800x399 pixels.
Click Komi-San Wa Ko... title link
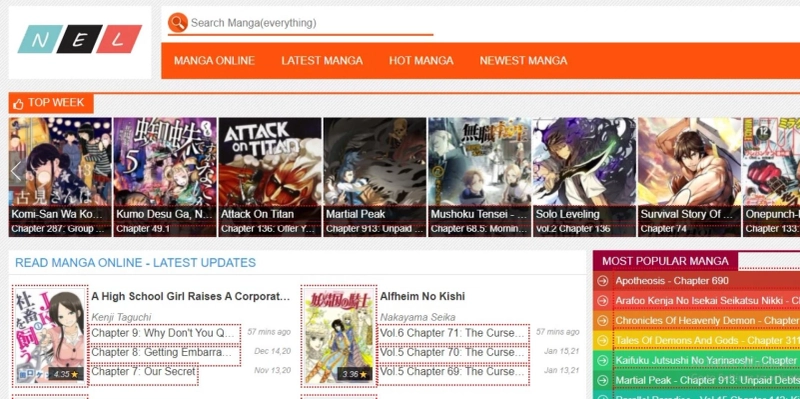coord(57,214)
